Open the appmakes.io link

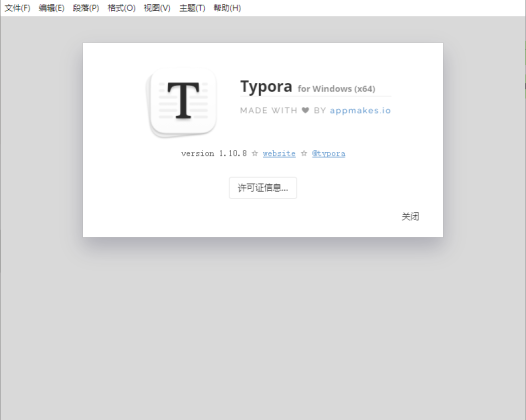click(x=360, y=110)
